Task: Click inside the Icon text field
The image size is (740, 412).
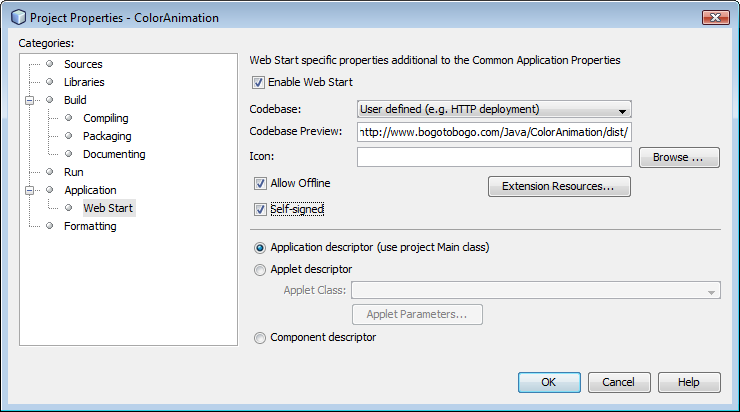Action: 494,157
